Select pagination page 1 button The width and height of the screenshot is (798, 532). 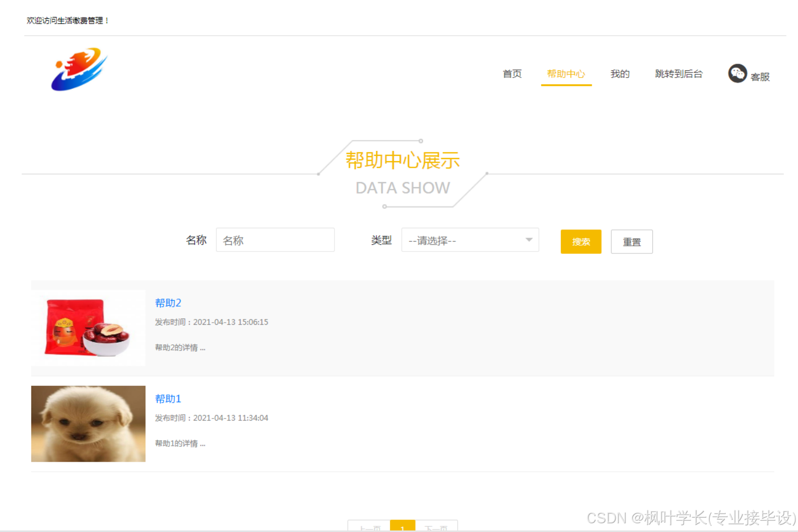(x=402, y=526)
